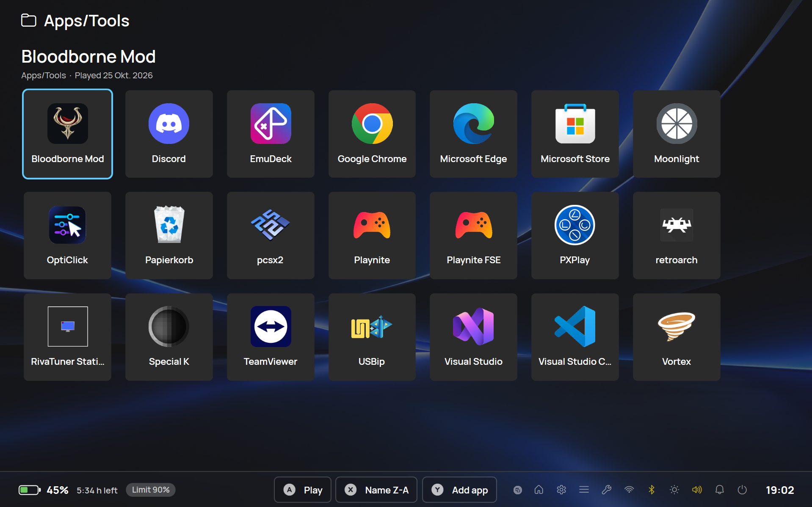Screen dimensions: 812x507
Task: Open settings gear in the bottom bar
Action: pos(561,490)
